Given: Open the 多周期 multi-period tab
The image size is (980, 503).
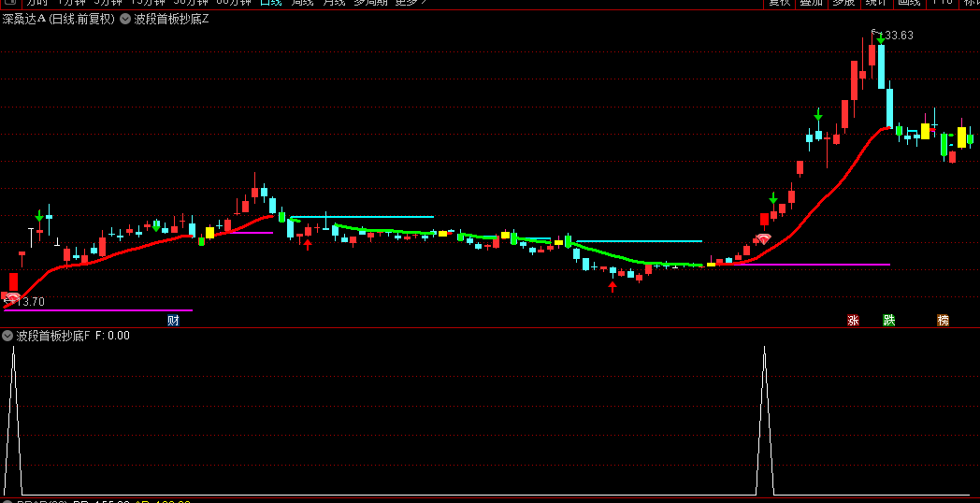Looking at the screenshot, I should [370, 3].
